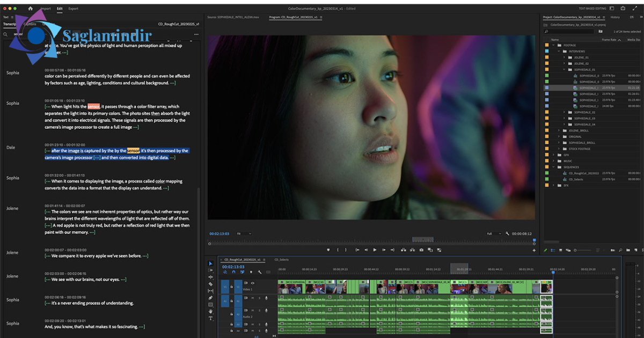The image size is (644, 338).
Task: Select the Type tool
Action: click(x=210, y=318)
